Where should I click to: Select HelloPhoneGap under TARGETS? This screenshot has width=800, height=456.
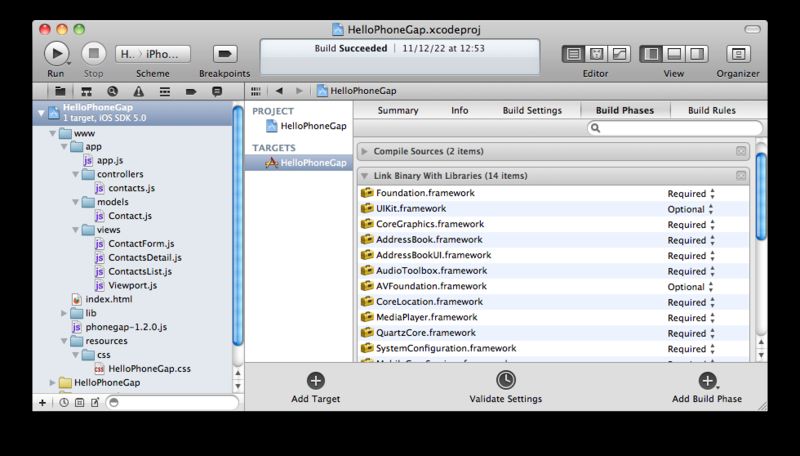313,163
